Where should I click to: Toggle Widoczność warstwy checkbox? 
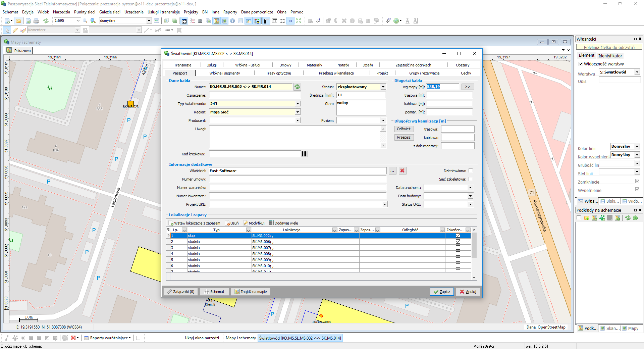coord(581,64)
